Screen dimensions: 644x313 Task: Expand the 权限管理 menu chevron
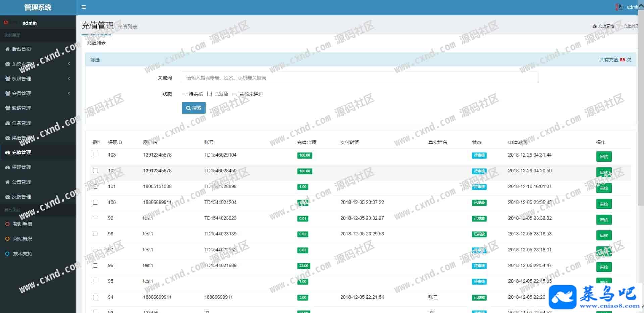tap(69, 79)
